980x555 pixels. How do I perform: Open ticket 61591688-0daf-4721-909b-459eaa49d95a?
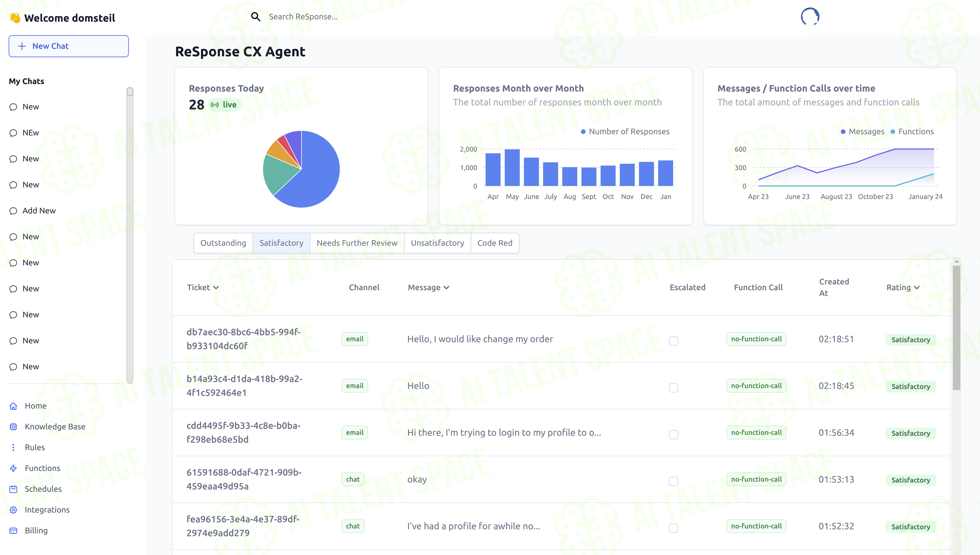pos(244,480)
